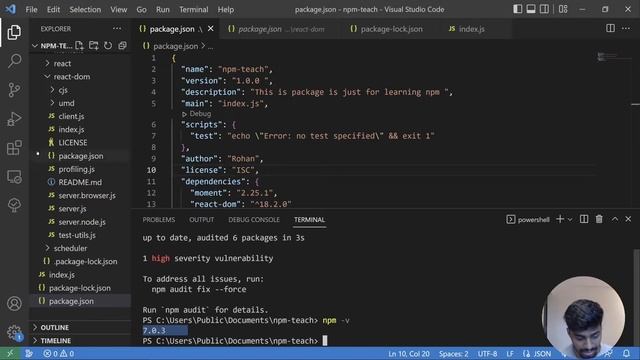
Task: Expand the TIMELINE section
Action: pos(56,340)
